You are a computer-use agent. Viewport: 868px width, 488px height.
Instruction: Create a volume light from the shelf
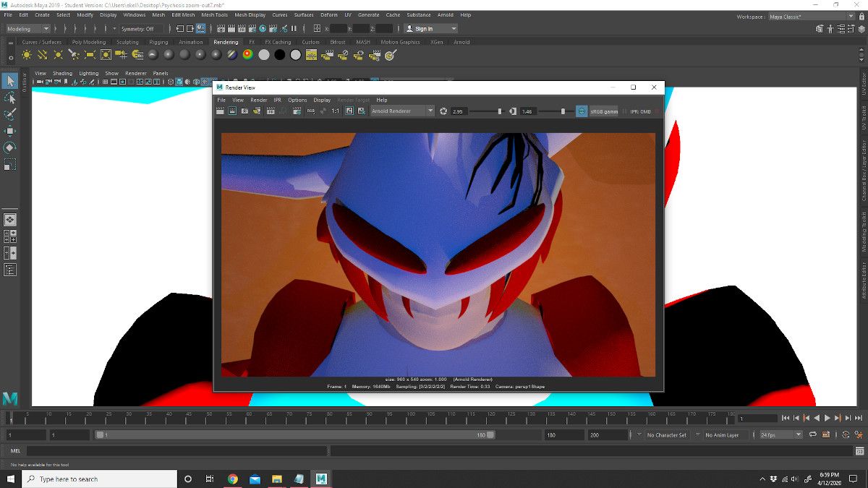pyautogui.click(x=106, y=55)
